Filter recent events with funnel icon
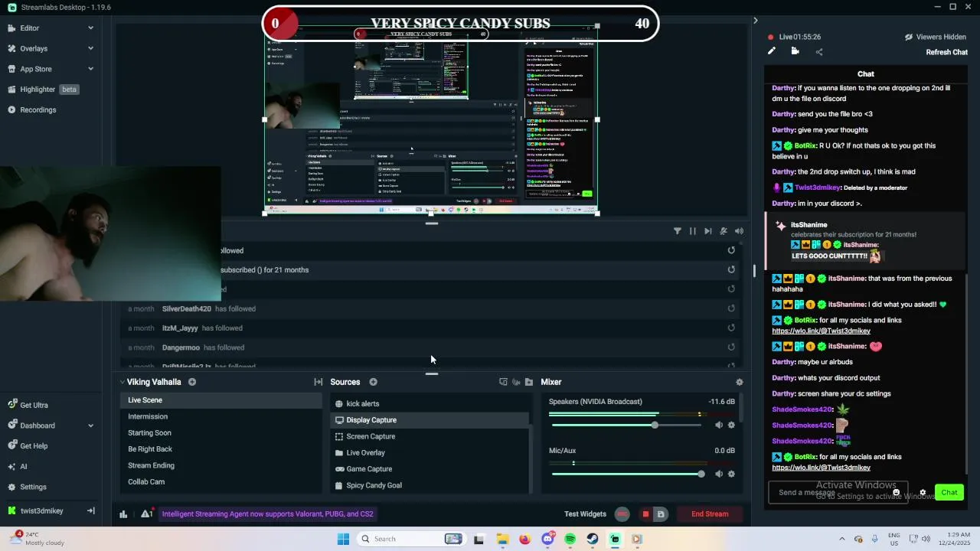Image resolution: width=980 pixels, height=551 pixels. click(677, 231)
